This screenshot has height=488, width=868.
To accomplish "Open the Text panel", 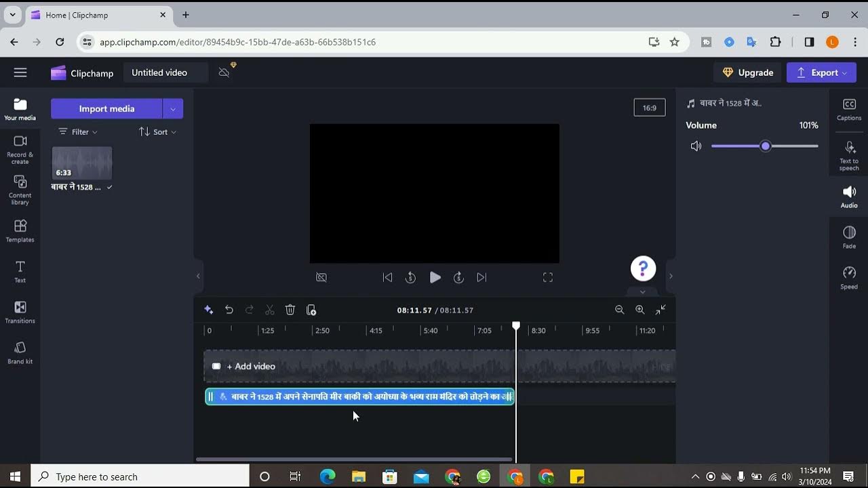I will click(x=20, y=271).
